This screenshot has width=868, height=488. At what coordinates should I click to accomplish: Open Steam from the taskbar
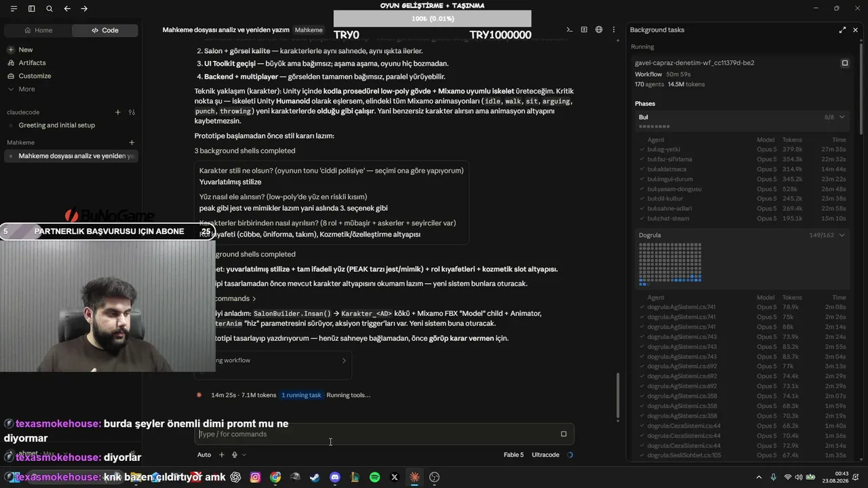click(x=315, y=477)
